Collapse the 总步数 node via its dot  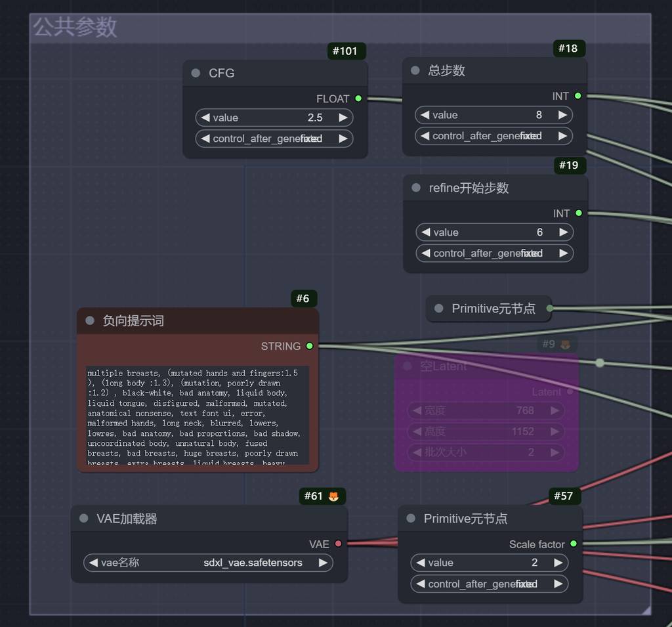pos(415,70)
